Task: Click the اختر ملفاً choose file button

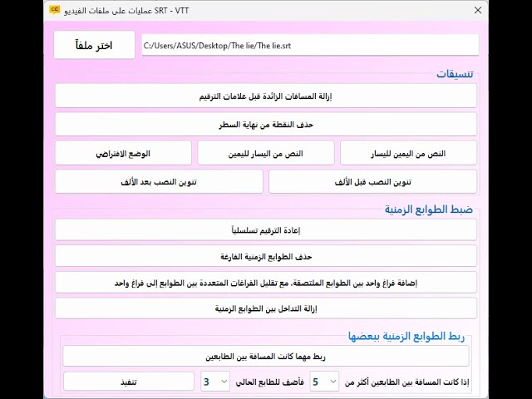Action: [x=94, y=45]
